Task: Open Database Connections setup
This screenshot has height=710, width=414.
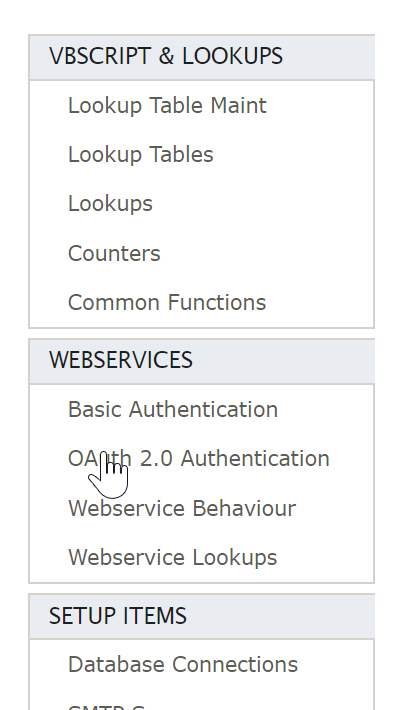Action: point(183,665)
